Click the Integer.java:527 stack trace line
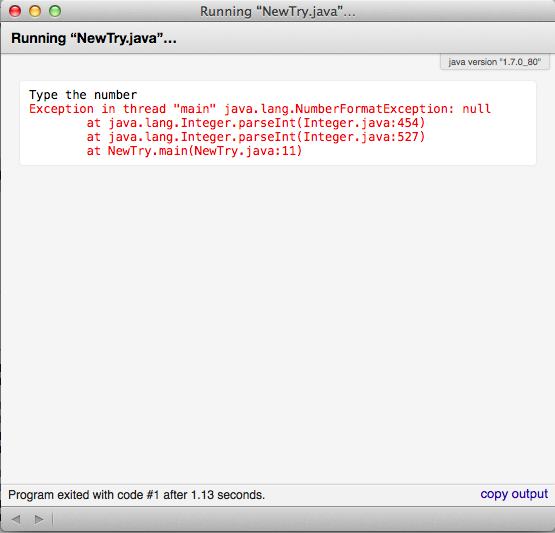 click(x=256, y=137)
